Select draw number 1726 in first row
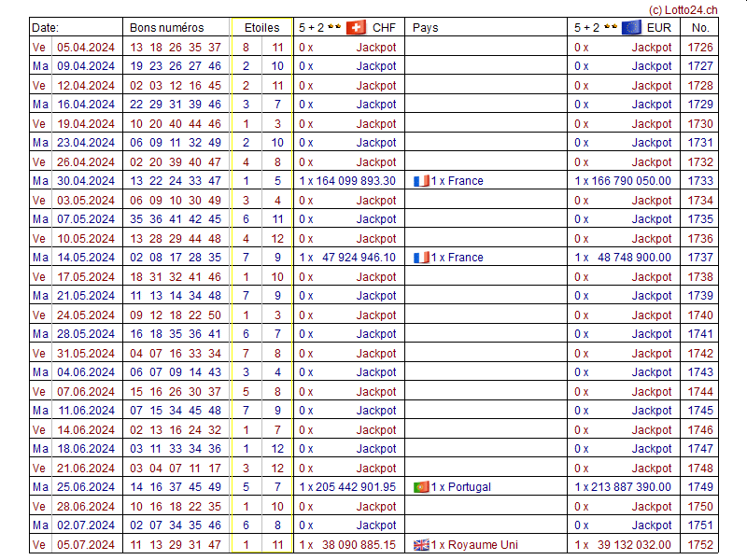This screenshot has width=747, height=560. point(700,47)
